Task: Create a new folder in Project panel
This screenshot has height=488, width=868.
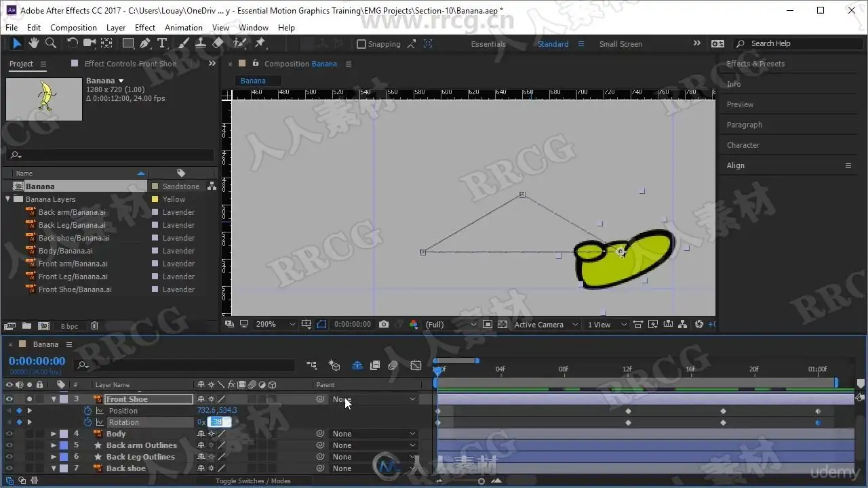Action: click(26, 326)
